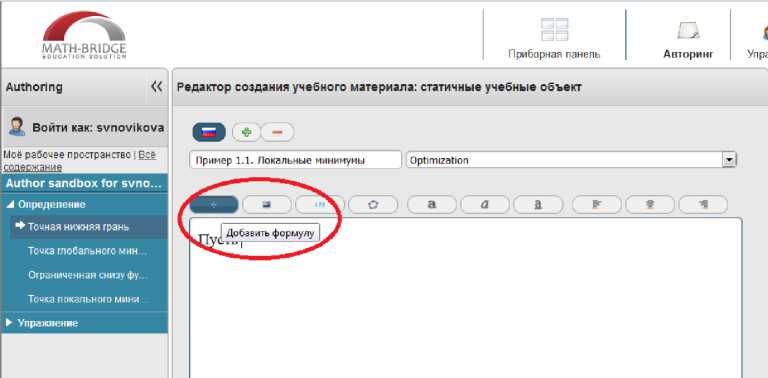Click the title field Пример 1.1. Локальные минимумы
The image size is (768, 378).
[295, 160]
